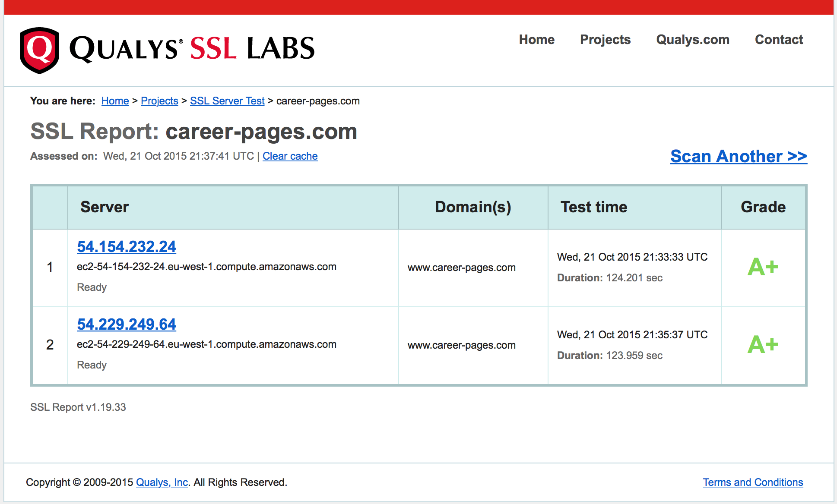
Task: Click the Grade column header
Action: click(x=763, y=207)
